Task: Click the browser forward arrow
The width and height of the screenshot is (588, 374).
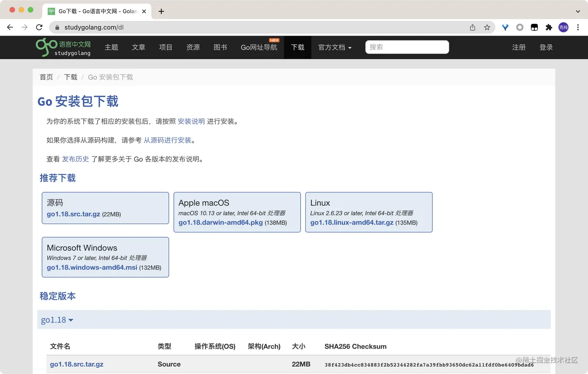Action: click(x=24, y=27)
